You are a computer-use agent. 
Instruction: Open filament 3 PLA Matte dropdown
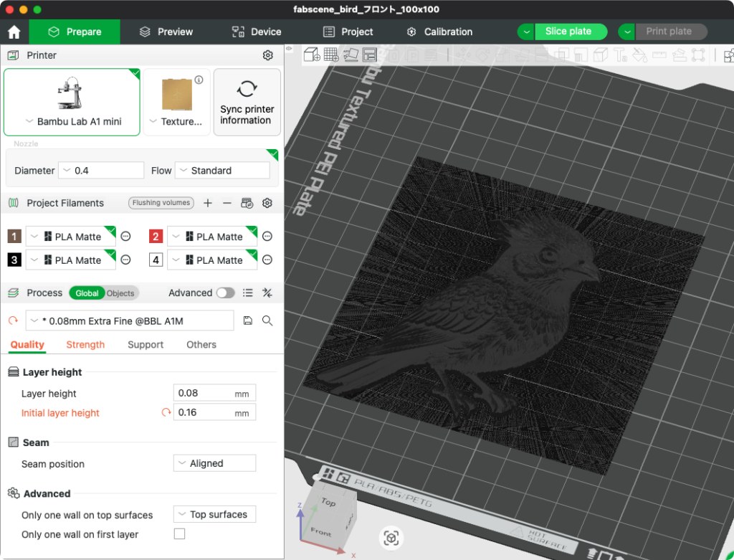(71, 260)
